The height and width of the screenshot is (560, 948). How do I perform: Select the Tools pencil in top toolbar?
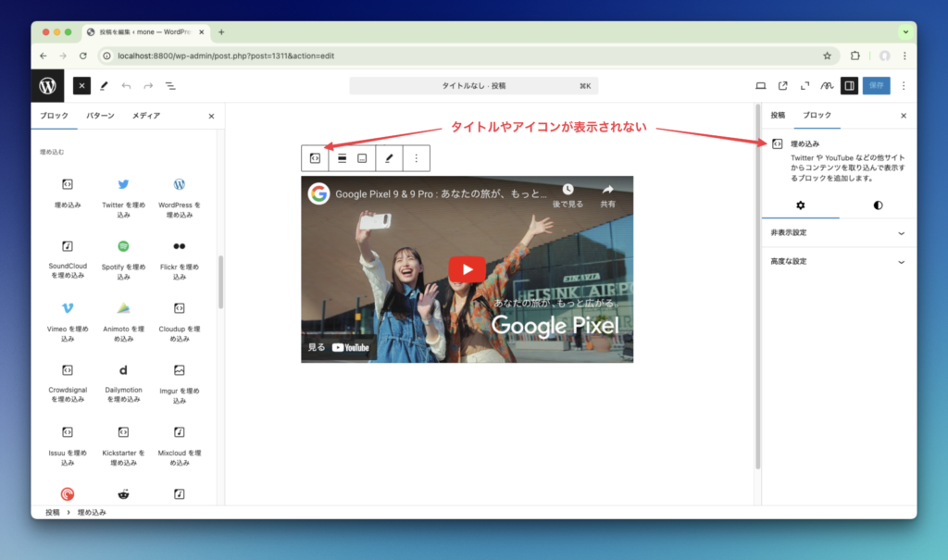[104, 86]
